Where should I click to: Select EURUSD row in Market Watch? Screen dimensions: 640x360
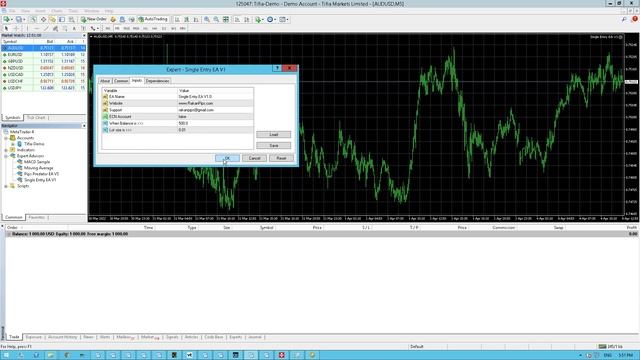43,55
